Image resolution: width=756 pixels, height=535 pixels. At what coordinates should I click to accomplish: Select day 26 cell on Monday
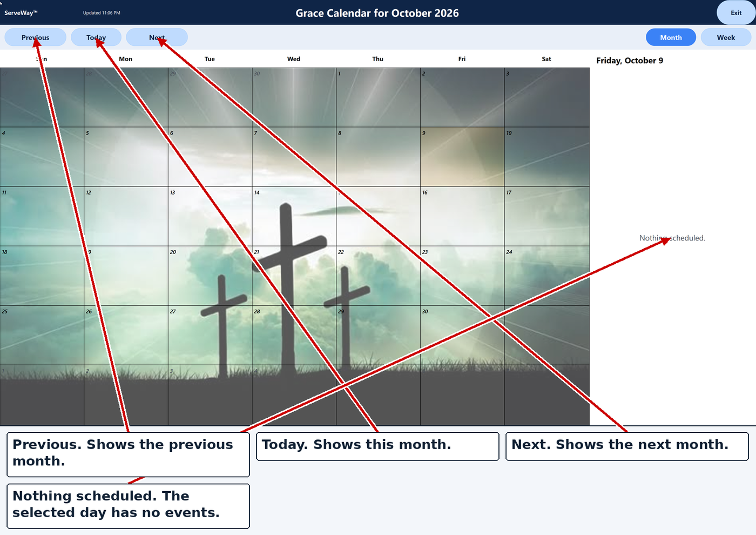[x=126, y=335]
